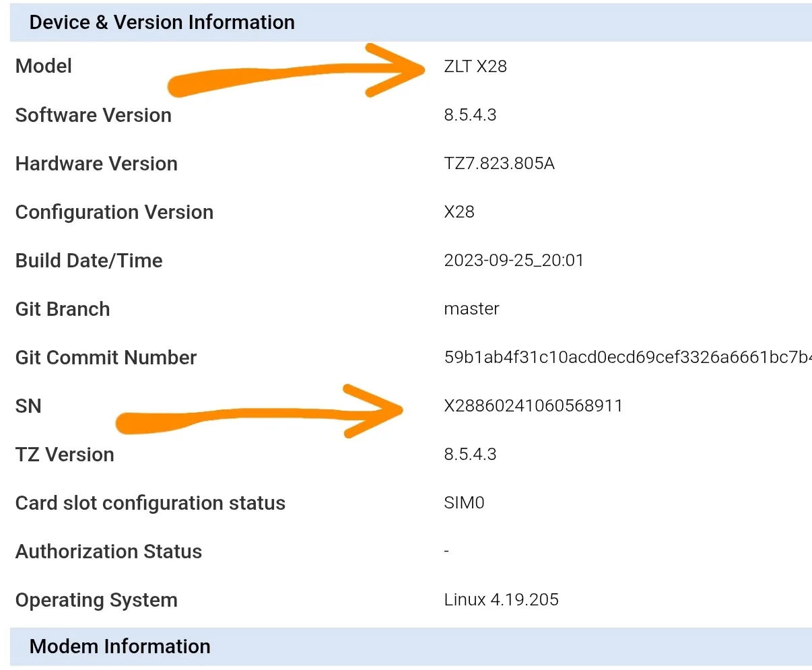
Task: Select the Git Commit Number label
Action: point(106,358)
